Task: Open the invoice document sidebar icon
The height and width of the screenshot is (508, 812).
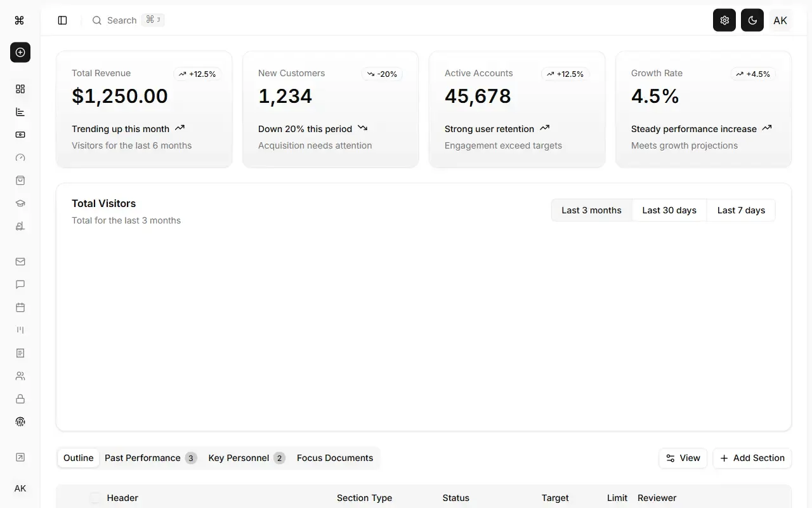Action: (x=20, y=353)
